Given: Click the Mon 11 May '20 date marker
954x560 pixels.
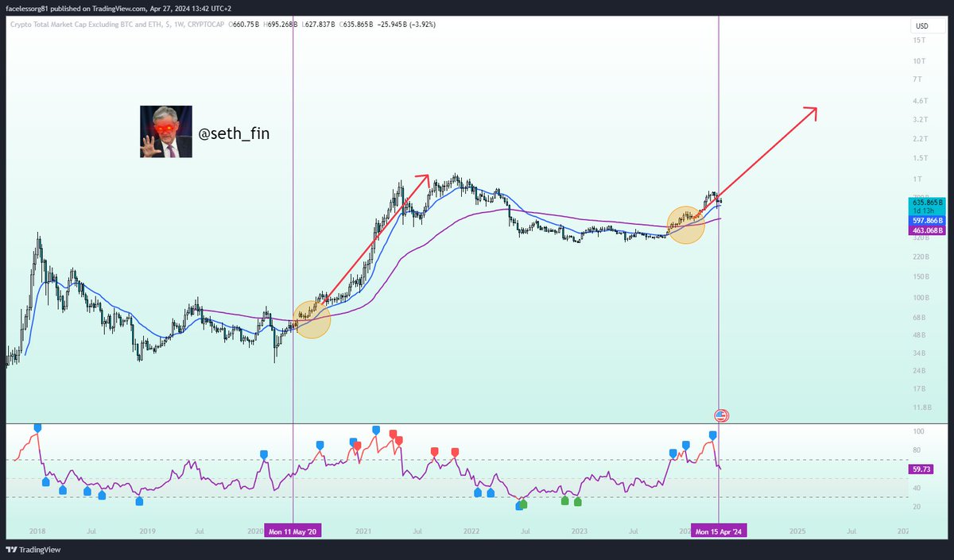Looking at the screenshot, I should click(x=293, y=530).
